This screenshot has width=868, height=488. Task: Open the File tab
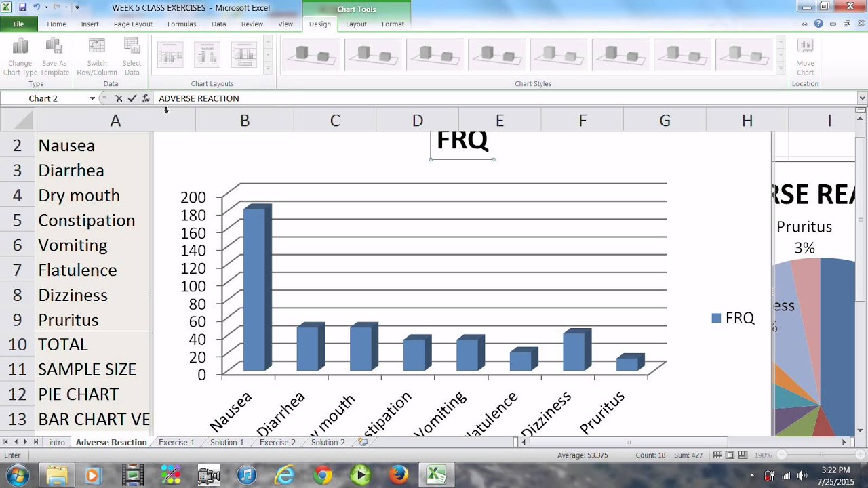[x=19, y=24]
